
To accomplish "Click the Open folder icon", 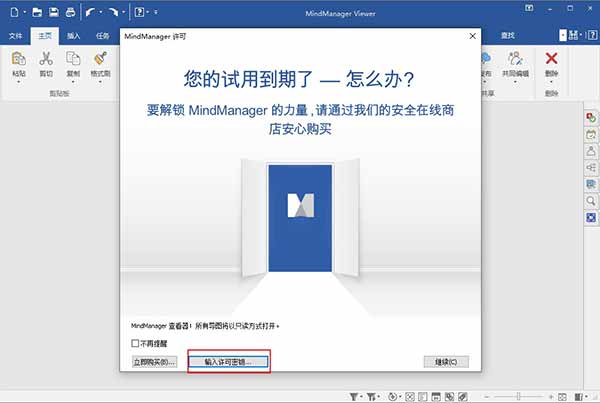I will 37,13.
